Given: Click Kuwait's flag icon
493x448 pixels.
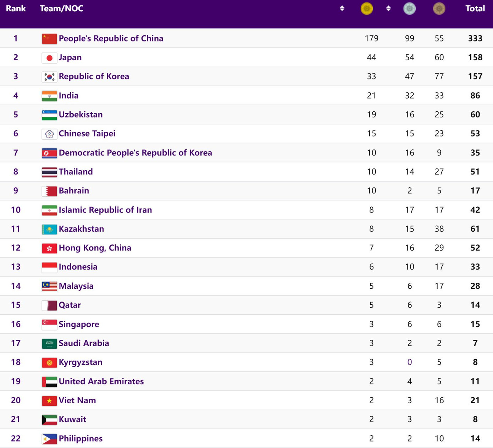Looking at the screenshot, I should click(49, 419).
